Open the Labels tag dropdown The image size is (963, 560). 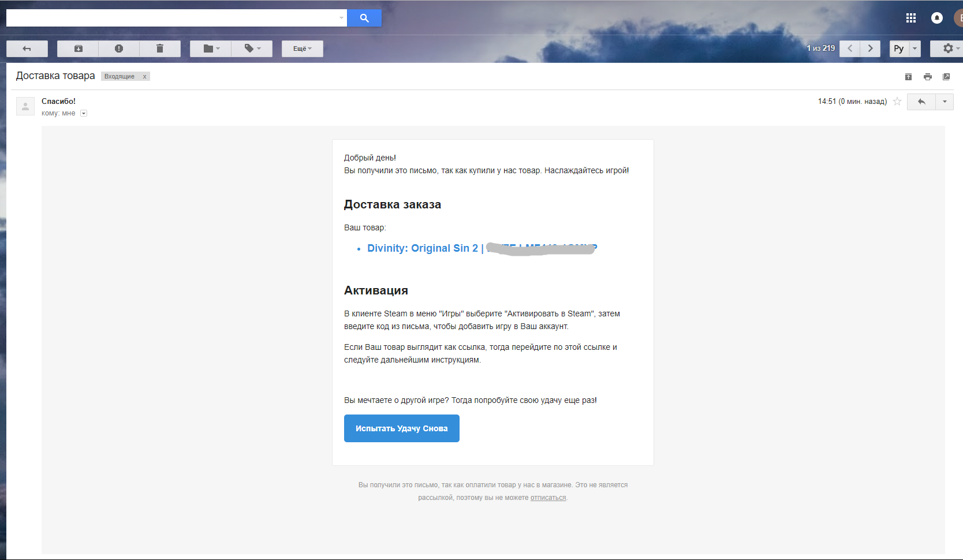[x=252, y=48]
